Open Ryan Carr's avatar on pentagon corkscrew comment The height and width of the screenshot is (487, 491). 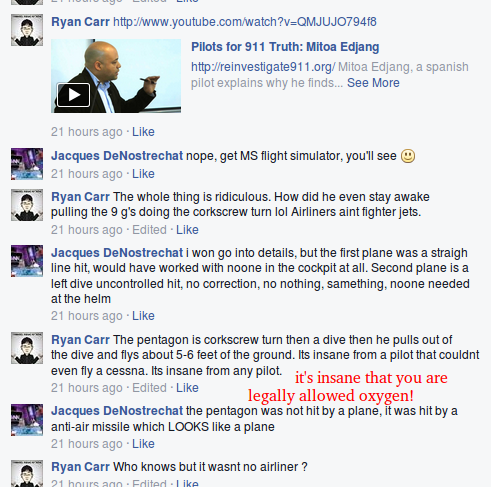(27, 348)
